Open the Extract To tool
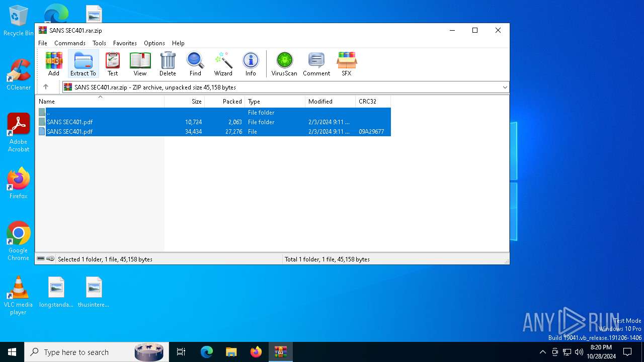 point(83,64)
